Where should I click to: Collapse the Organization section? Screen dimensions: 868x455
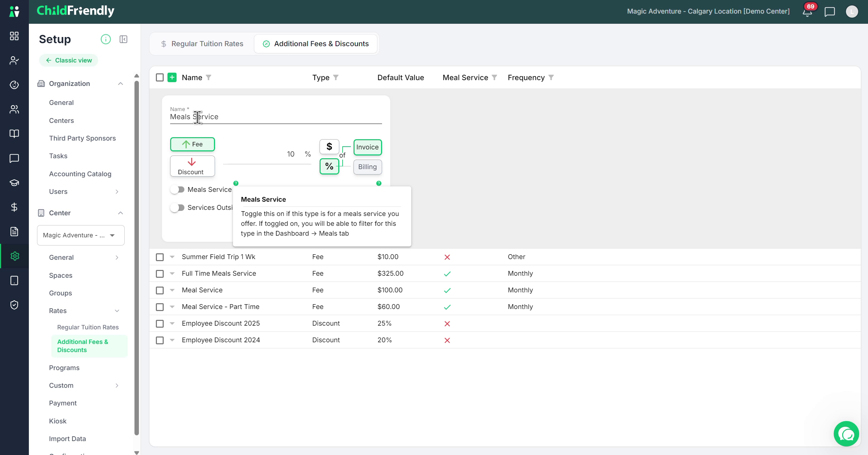(x=121, y=84)
